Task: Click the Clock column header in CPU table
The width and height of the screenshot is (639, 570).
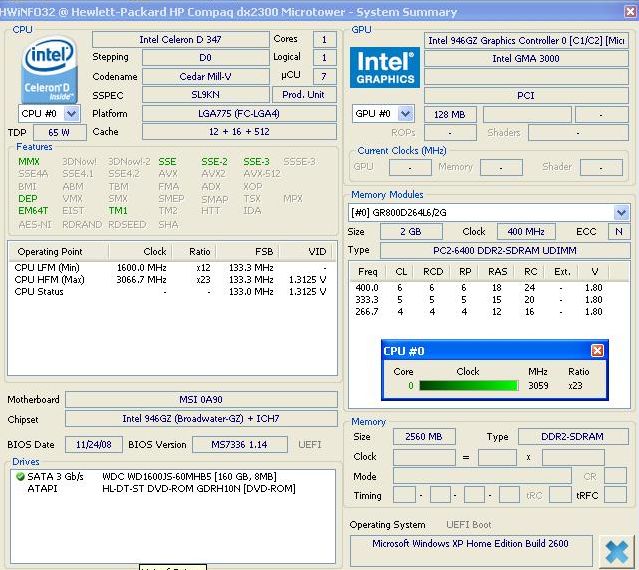Action: point(141,252)
